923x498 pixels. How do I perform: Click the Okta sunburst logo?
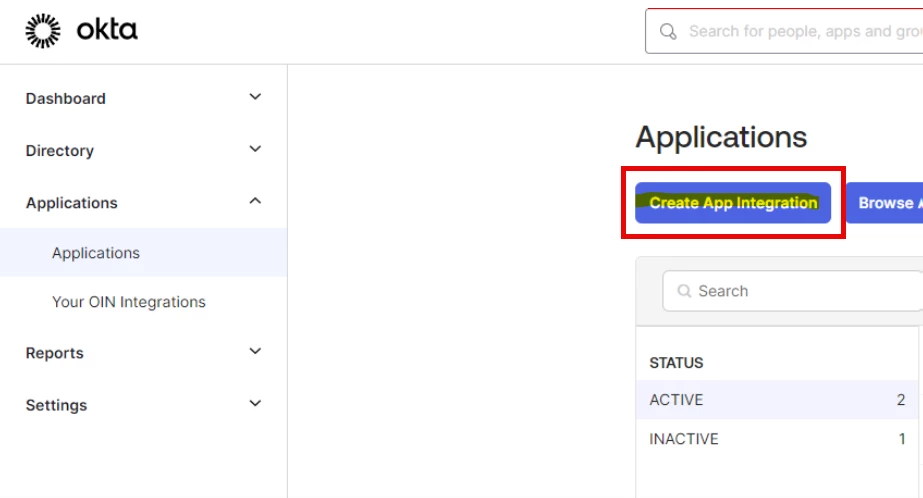coord(42,31)
